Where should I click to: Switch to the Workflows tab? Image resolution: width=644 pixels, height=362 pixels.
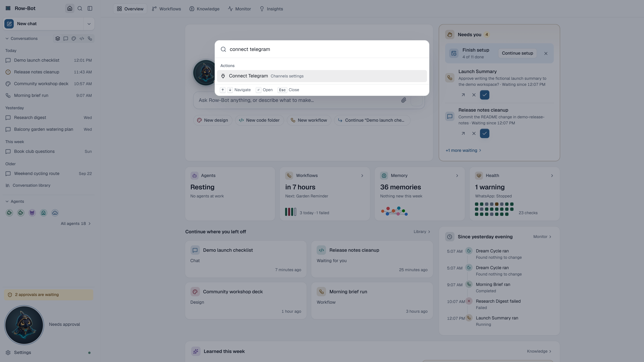pos(167,9)
